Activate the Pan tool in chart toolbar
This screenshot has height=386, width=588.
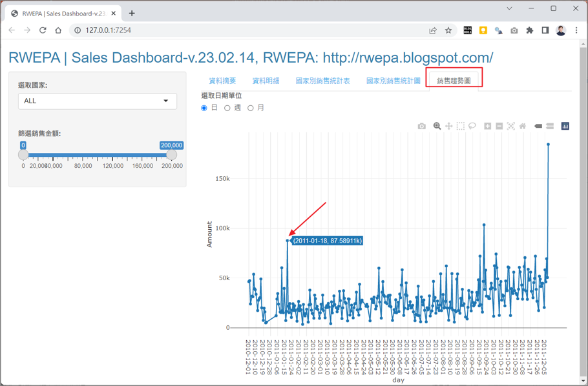448,127
